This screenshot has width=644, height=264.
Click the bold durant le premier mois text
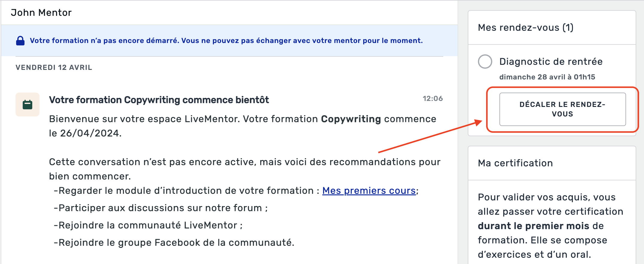click(x=533, y=226)
